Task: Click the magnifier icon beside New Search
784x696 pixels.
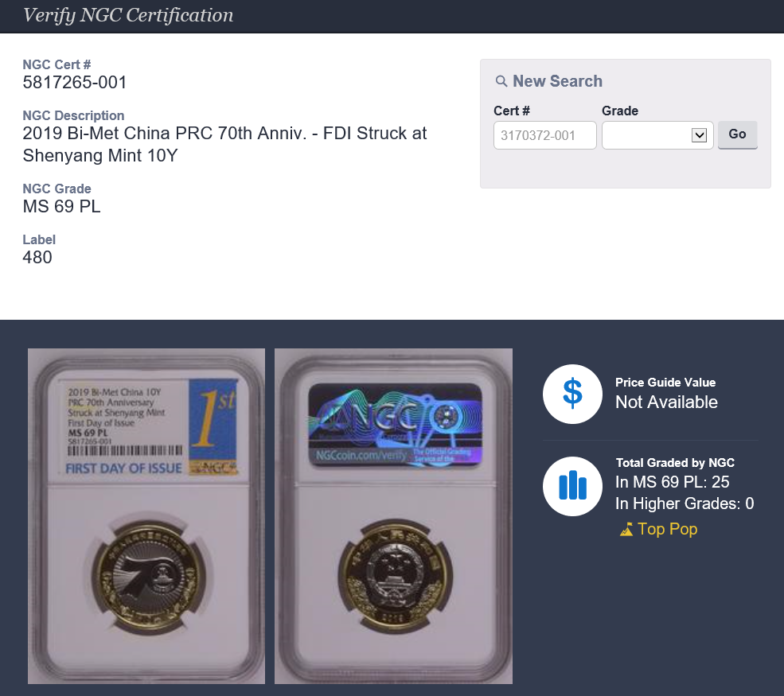Action: pos(501,81)
